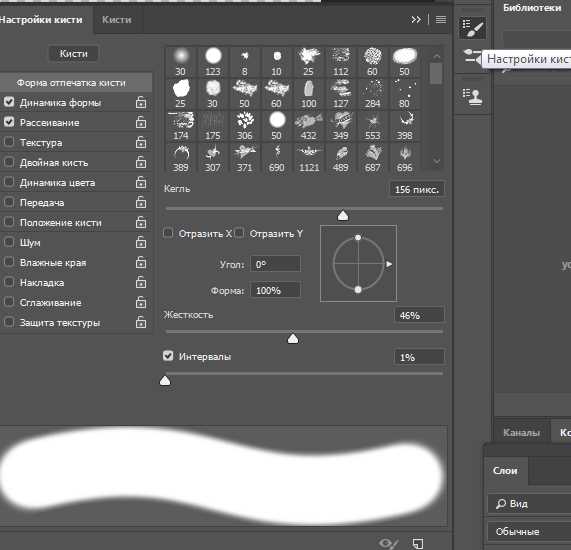This screenshot has height=550, width=571.
Task: Click Кегль 156 пикс. field
Action: coord(417,189)
